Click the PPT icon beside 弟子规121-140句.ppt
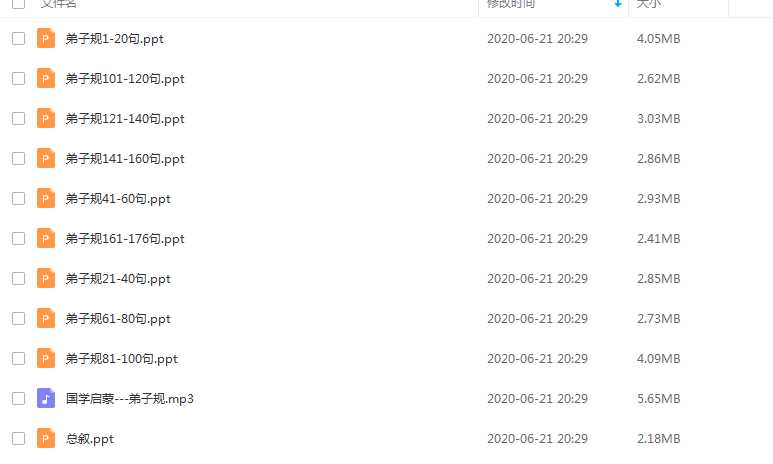The width and height of the screenshot is (773, 464). pos(45,118)
